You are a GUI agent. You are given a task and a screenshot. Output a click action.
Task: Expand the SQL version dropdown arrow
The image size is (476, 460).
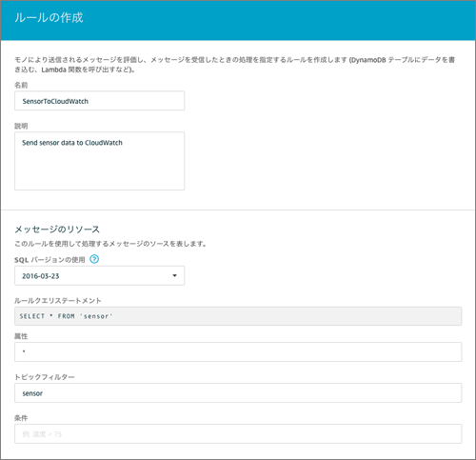174,275
